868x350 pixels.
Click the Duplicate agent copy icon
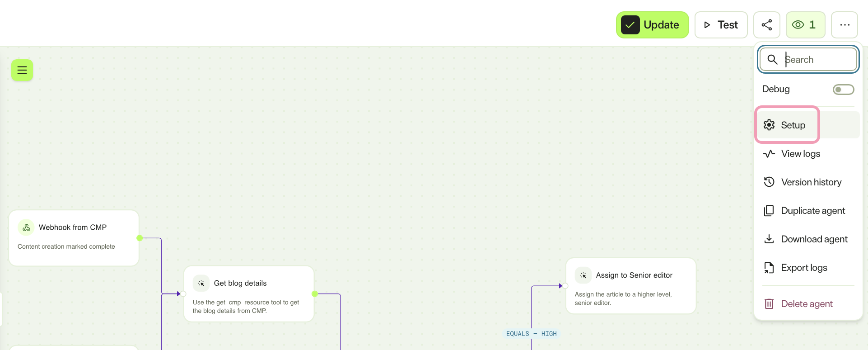pos(769,211)
